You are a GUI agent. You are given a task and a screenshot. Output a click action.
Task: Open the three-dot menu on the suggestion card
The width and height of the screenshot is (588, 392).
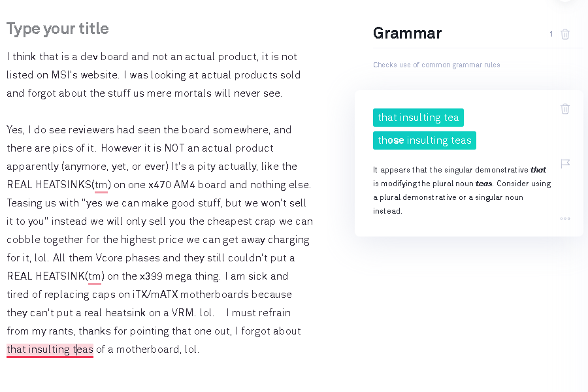tap(565, 218)
